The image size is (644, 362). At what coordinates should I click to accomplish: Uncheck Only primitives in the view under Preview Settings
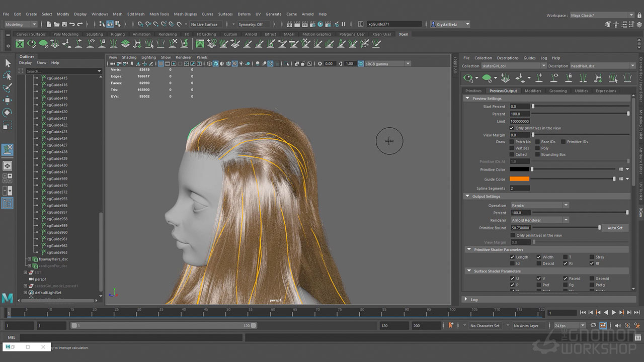tap(512, 128)
